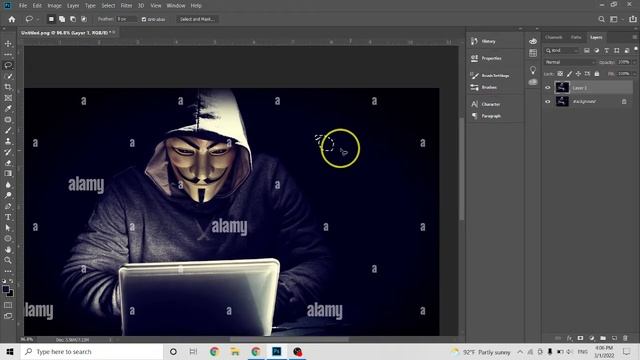Open Photoshop from the taskbar
Image resolution: width=640 pixels, height=360 pixels.
[277, 352]
